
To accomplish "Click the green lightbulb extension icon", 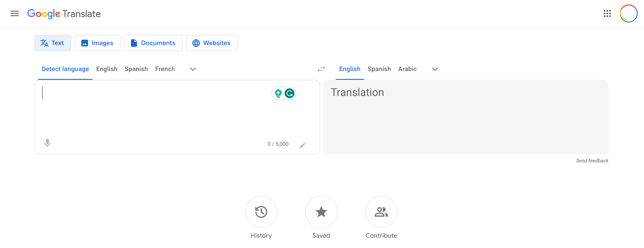I will (x=278, y=93).
